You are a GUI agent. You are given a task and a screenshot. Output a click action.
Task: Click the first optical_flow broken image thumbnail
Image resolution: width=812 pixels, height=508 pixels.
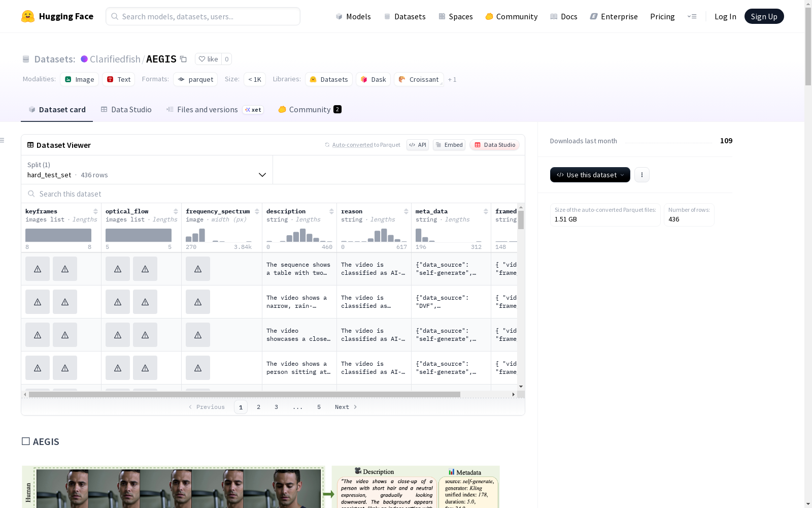coord(118,269)
